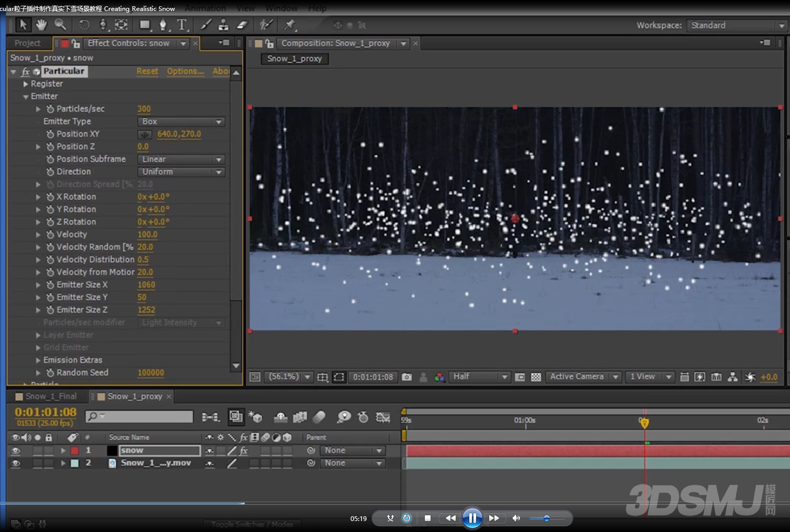The height and width of the screenshot is (532, 790).
Task: Open Direction Uniform dropdown
Action: pos(181,172)
